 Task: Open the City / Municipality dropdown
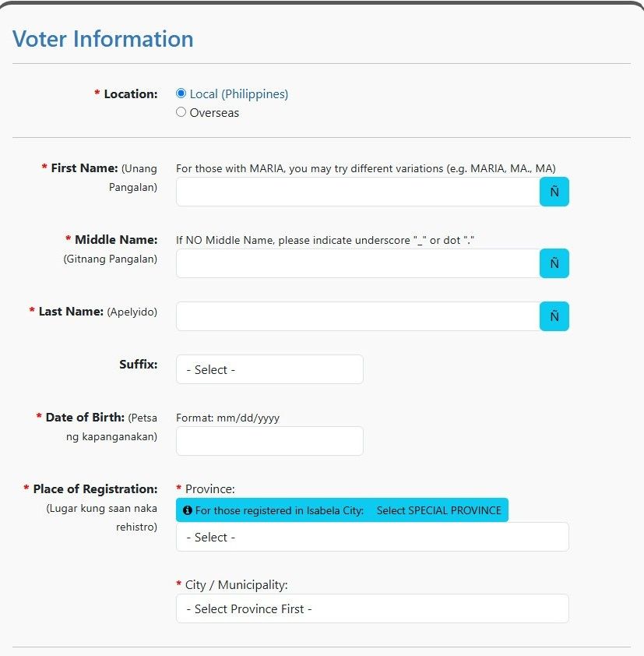point(372,608)
